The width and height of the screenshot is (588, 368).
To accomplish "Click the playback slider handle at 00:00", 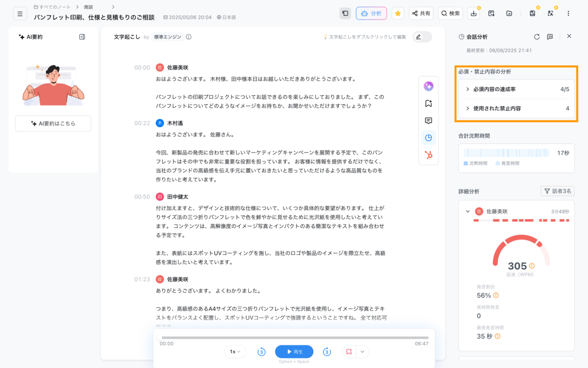I will tap(160, 338).
